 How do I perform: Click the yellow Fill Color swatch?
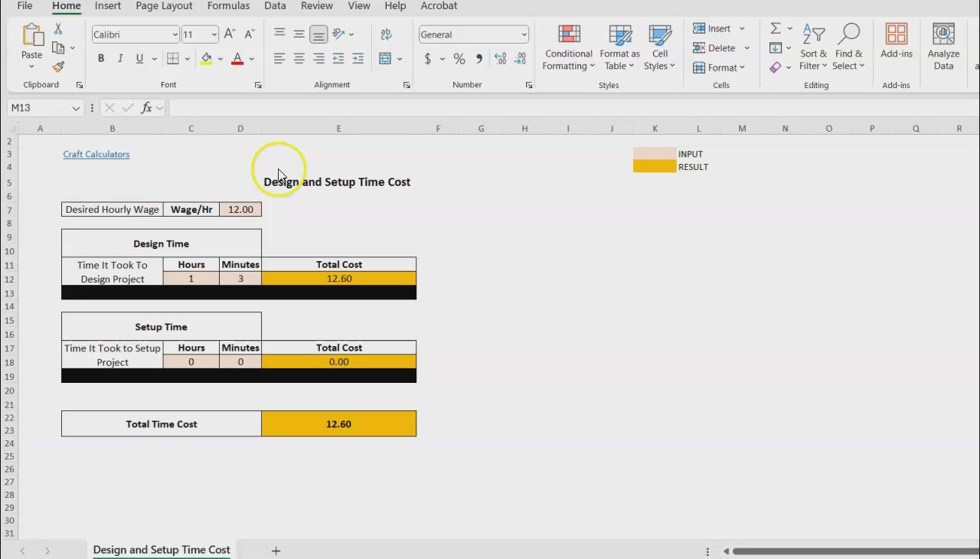(206, 59)
